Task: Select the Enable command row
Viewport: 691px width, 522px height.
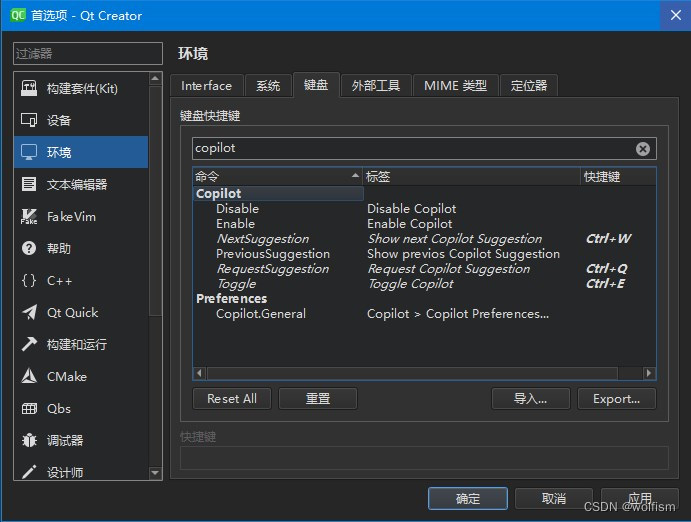Action: [x=424, y=224]
